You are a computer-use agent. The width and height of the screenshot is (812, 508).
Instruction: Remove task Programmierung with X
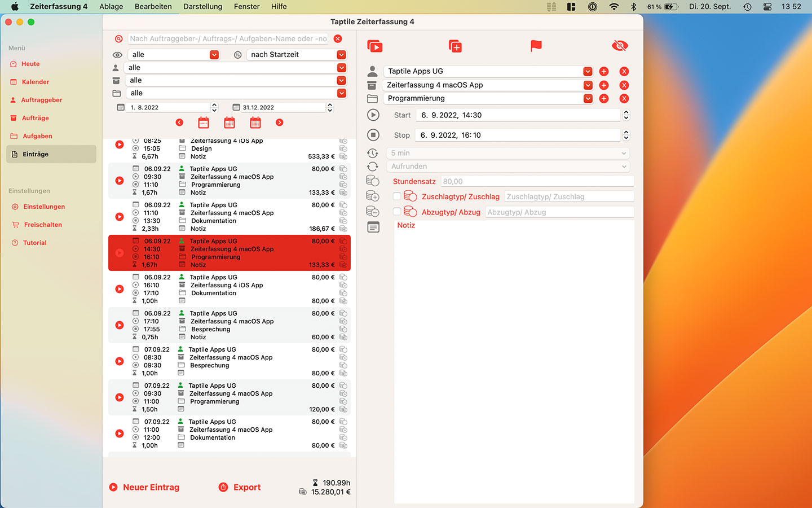click(x=624, y=99)
